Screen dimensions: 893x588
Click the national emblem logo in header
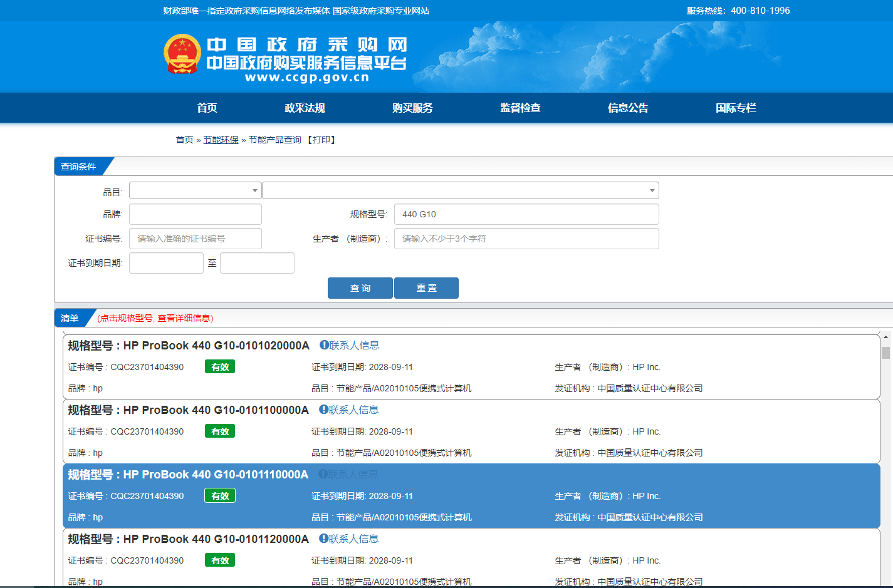pos(182,54)
